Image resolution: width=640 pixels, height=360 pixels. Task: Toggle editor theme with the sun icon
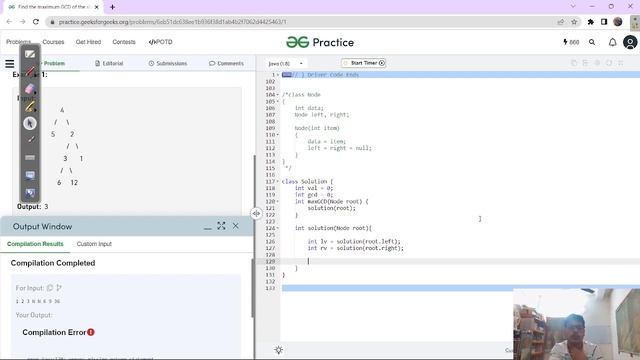279,350
